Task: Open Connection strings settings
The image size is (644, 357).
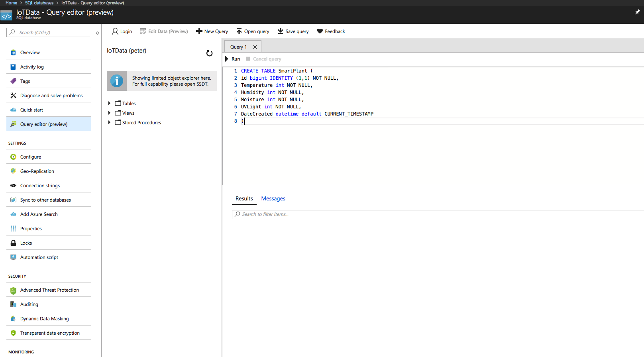Action: (x=40, y=186)
